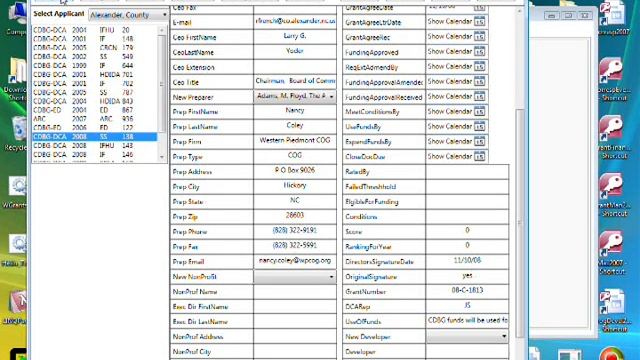Select list row CDBG-DCA 1999 IF 644
Image resolution: width=640 pixels, height=360 pixels.
coord(94,65)
